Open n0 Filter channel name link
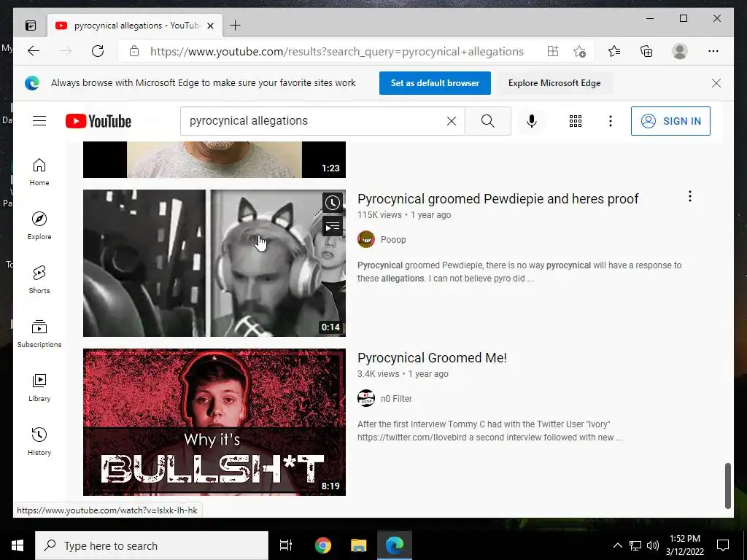747x560 pixels. click(396, 399)
